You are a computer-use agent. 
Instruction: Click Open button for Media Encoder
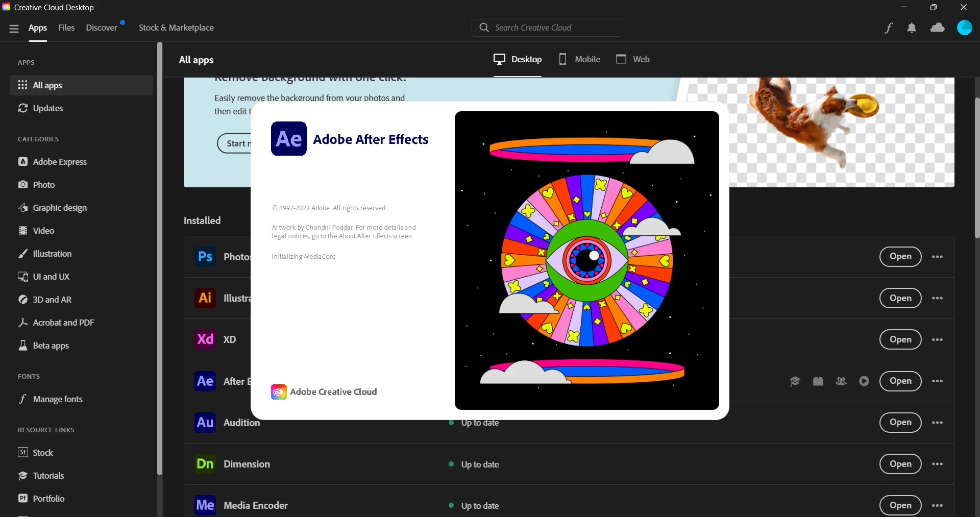coord(900,505)
